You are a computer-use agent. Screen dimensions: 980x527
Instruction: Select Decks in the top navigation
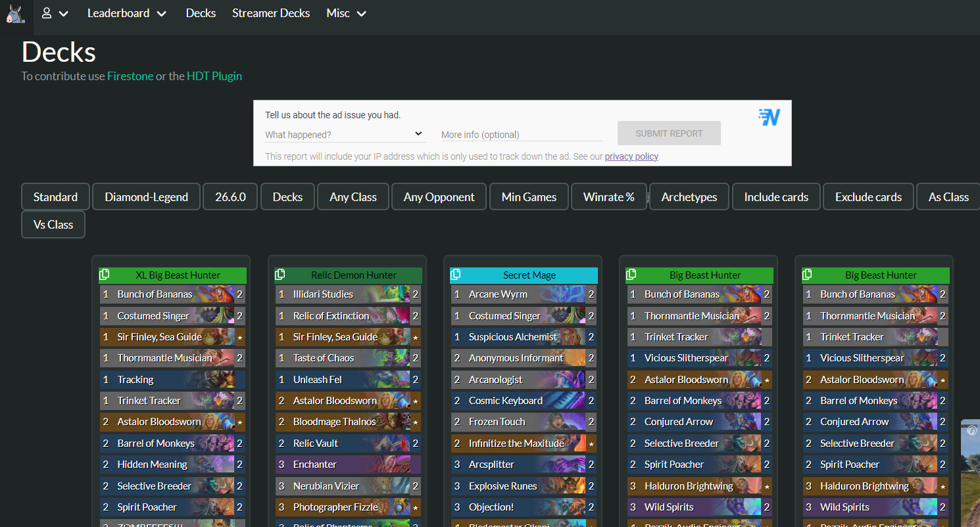click(201, 13)
